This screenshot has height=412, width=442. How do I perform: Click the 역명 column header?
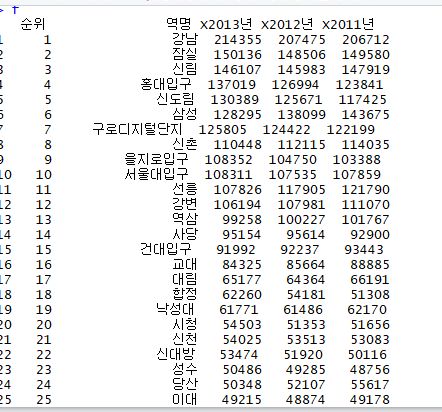[179, 24]
